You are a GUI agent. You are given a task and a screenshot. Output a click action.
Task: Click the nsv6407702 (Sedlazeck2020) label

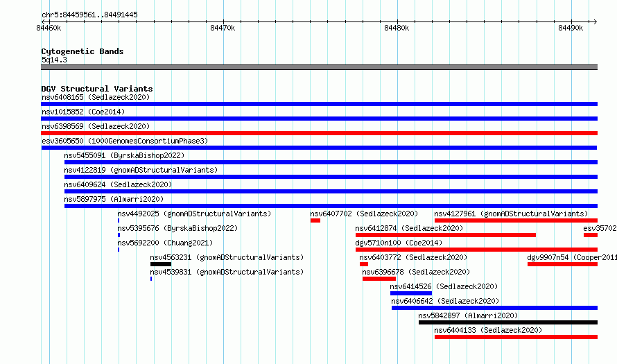[x=364, y=214]
